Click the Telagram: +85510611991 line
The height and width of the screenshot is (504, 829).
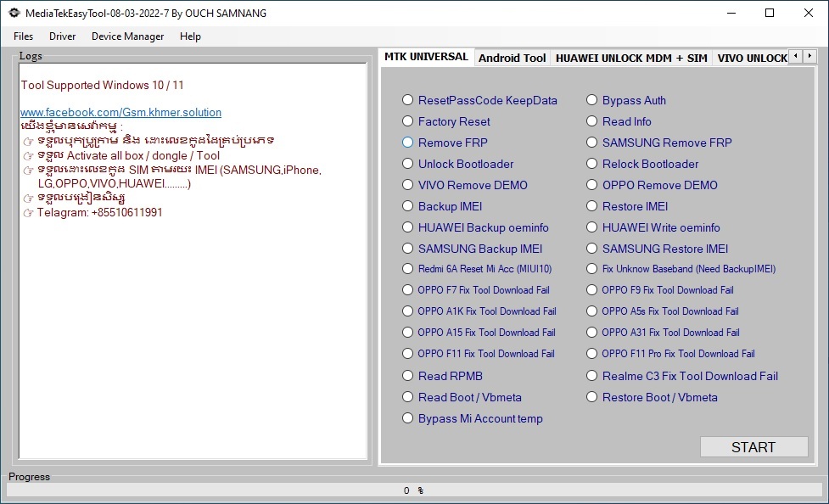(x=99, y=213)
